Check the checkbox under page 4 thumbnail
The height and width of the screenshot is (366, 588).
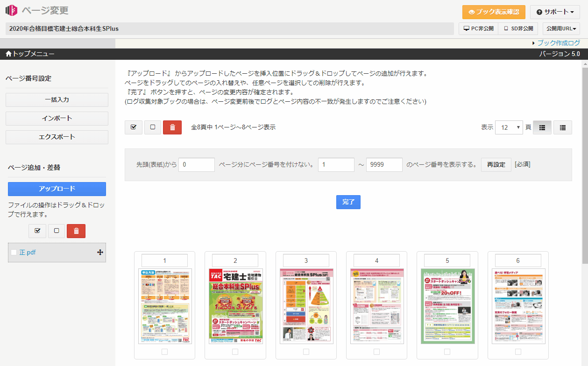click(x=376, y=352)
